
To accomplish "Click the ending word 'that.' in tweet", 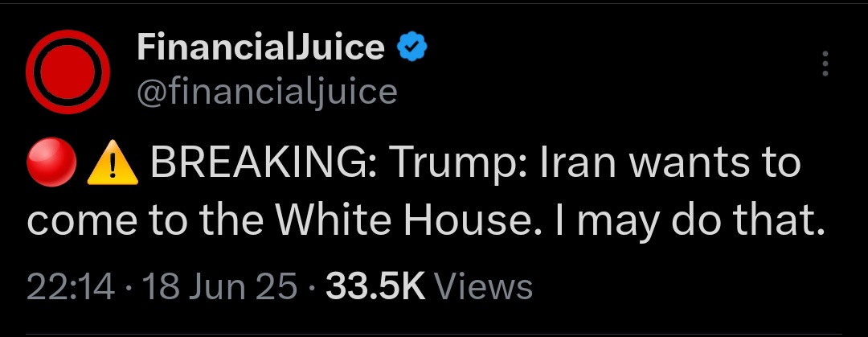I will 778,220.
